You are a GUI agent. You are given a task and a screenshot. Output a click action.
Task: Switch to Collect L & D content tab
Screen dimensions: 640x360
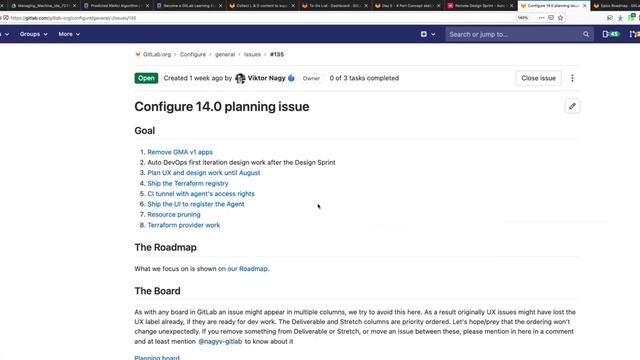[261, 6]
